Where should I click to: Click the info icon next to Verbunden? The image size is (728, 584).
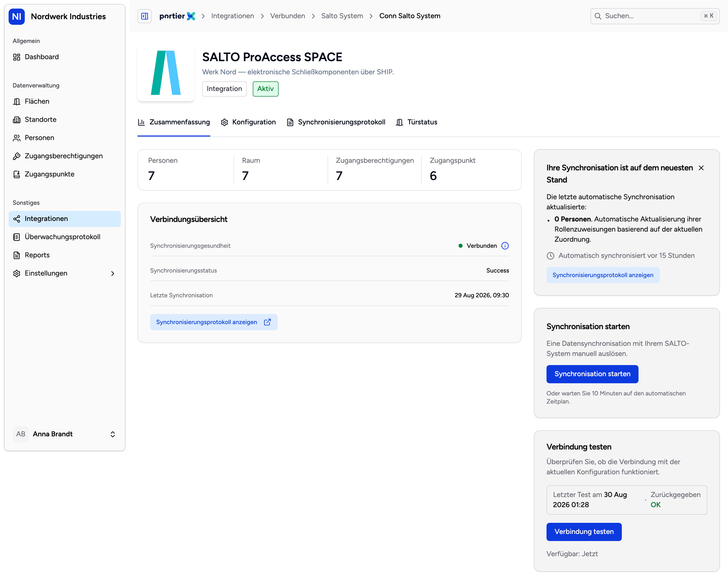[505, 246]
